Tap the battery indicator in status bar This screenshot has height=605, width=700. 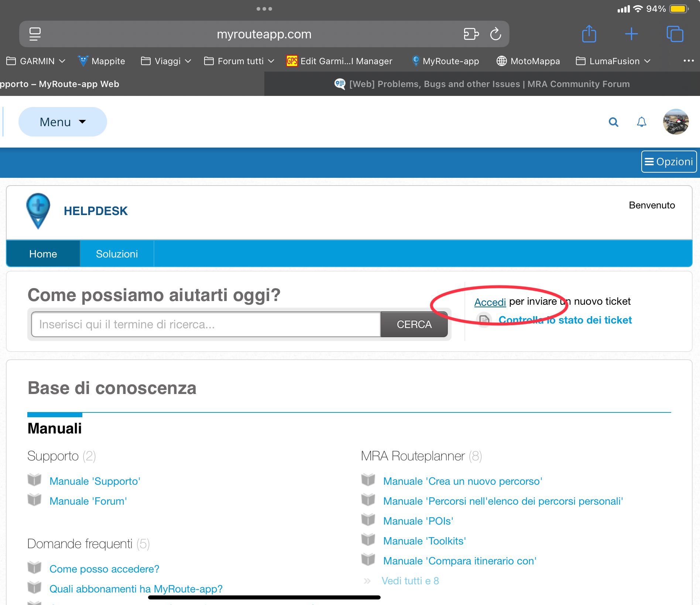[679, 8]
